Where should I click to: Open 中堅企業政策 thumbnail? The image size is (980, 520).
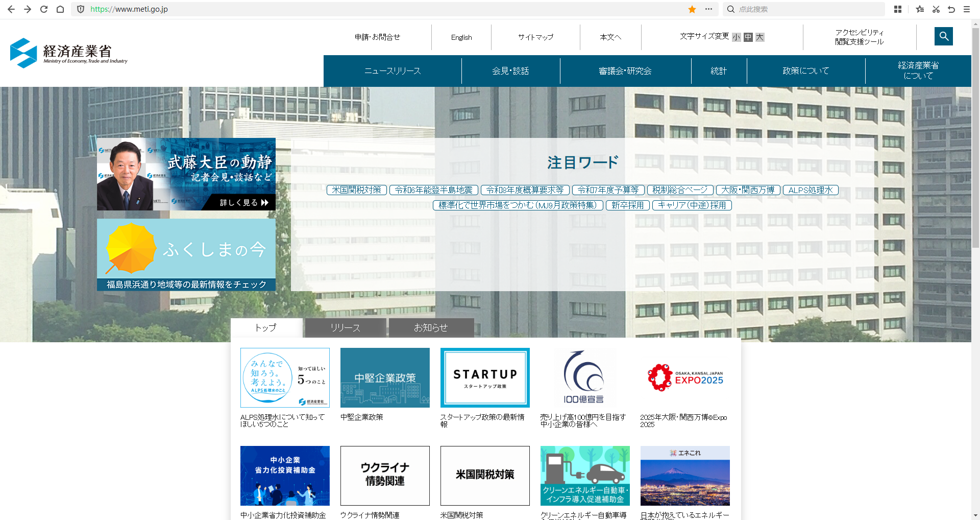coord(385,377)
